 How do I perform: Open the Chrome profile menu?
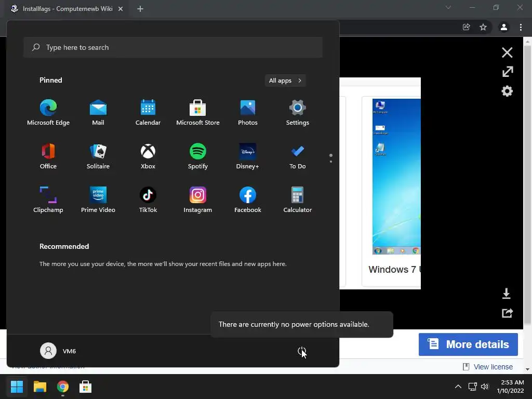[x=504, y=27]
